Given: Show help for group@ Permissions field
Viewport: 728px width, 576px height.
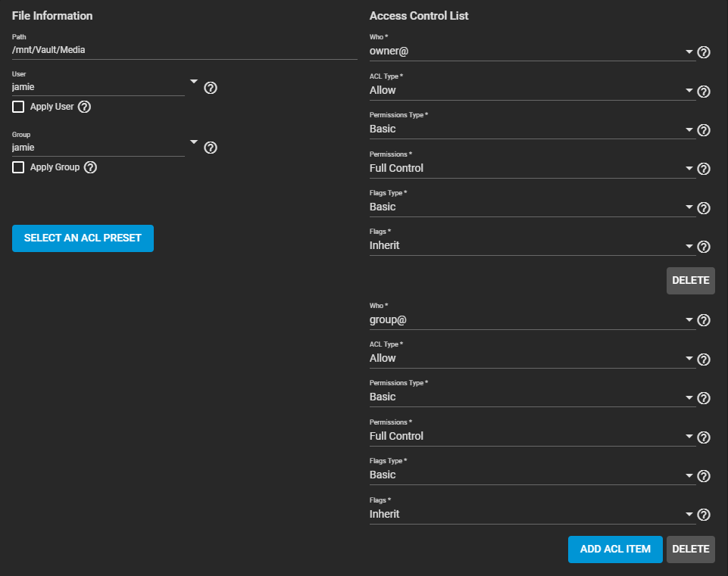Looking at the screenshot, I should tap(703, 437).
